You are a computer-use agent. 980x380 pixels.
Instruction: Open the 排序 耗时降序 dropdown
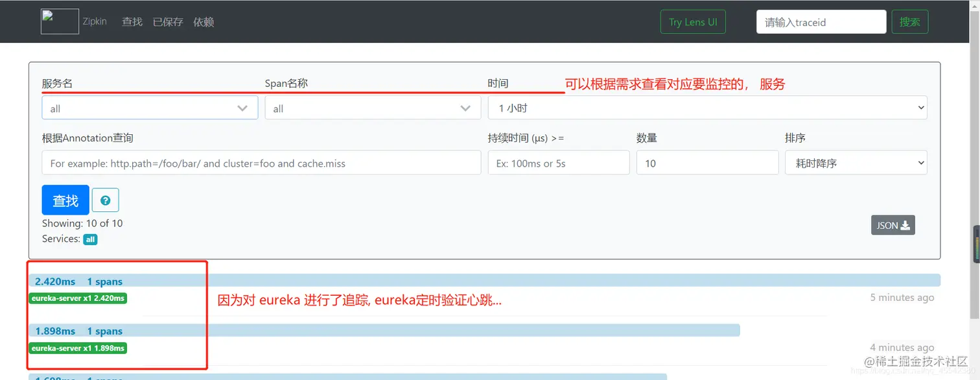pos(856,163)
